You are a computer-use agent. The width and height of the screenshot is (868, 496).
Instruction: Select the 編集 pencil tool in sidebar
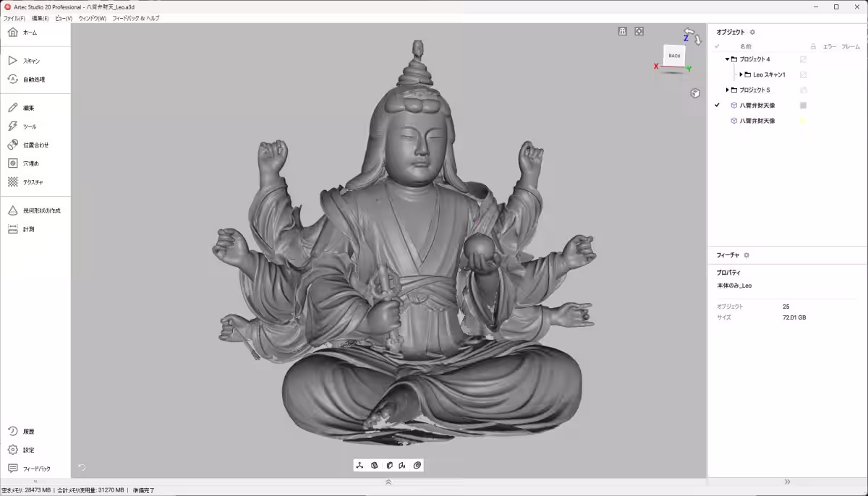(x=35, y=108)
